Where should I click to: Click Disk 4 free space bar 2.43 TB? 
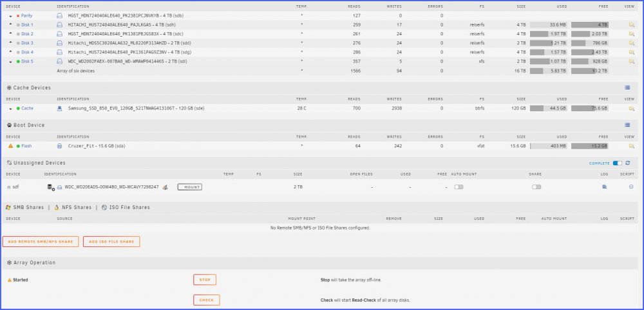click(x=589, y=52)
